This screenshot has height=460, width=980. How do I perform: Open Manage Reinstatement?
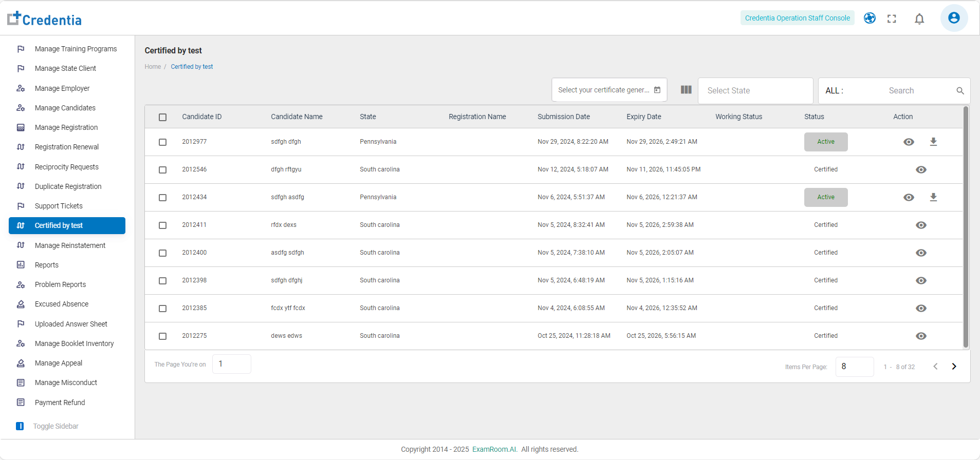(x=67, y=245)
